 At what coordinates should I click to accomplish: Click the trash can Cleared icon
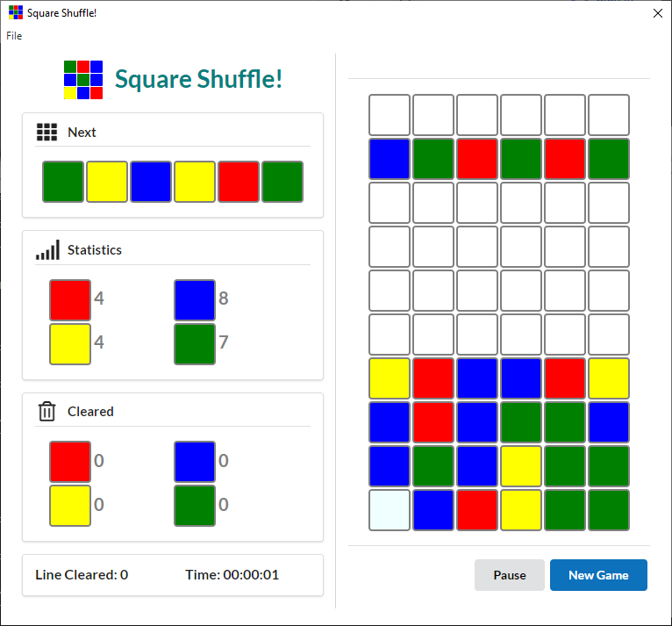46,411
